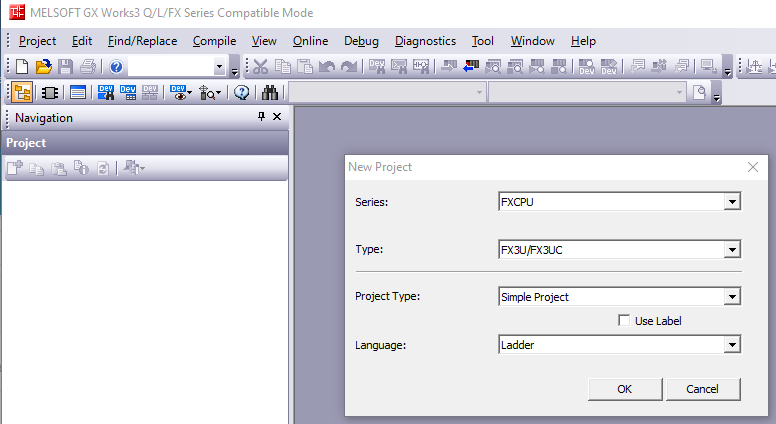Image resolution: width=776 pixels, height=424 pixels.
Task: Click the refresh icon in Project toolbar
Action: [103, 168]
